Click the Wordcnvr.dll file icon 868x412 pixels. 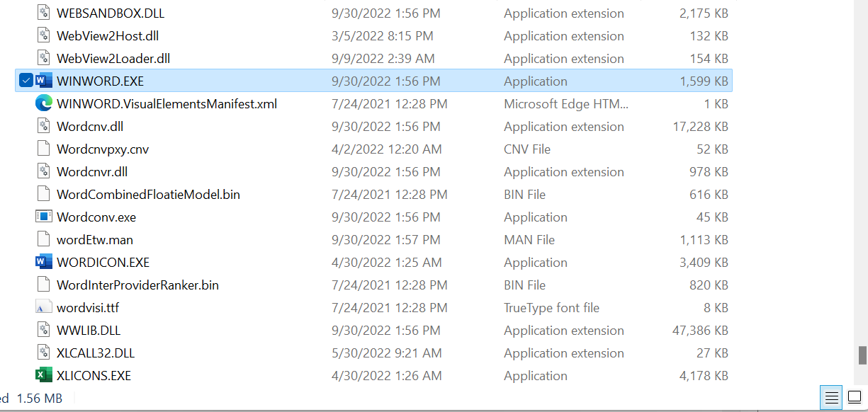click(x=44, y=172)
